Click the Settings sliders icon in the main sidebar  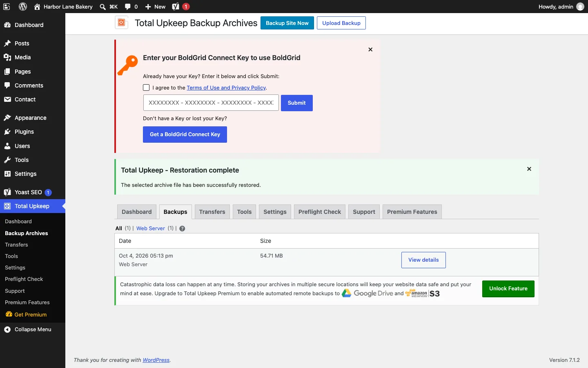[x=7, y=174]
